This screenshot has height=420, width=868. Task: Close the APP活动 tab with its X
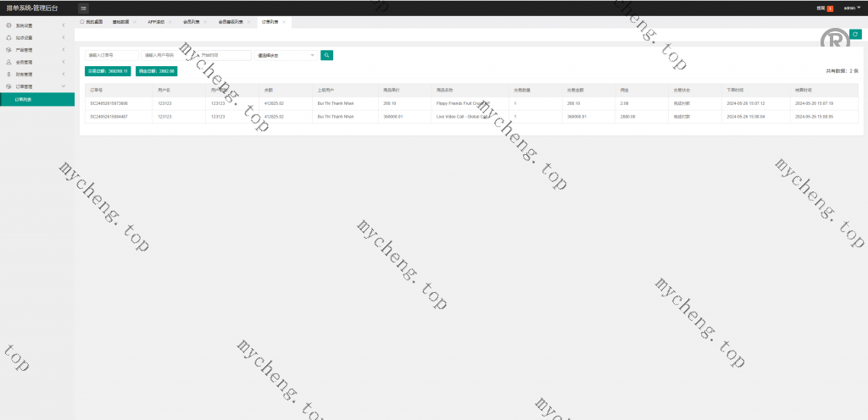pyautogui.click(x=170, y=21)
